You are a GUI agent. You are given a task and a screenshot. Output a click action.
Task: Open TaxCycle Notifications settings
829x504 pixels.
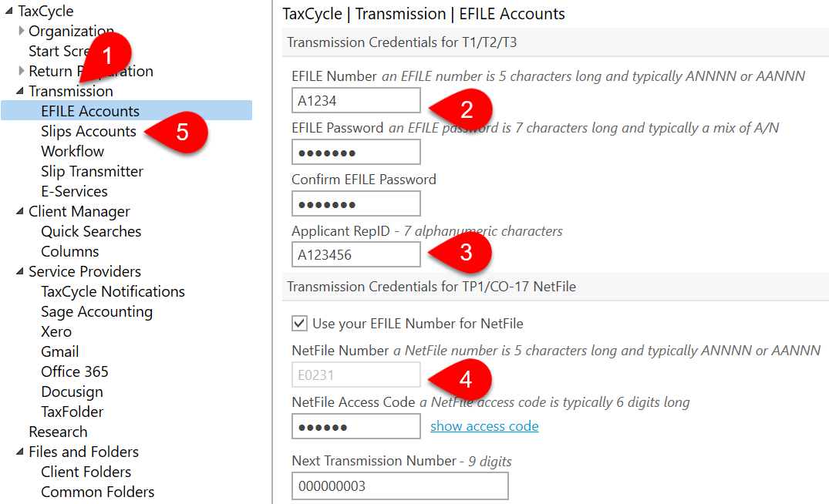click(113, 291)
